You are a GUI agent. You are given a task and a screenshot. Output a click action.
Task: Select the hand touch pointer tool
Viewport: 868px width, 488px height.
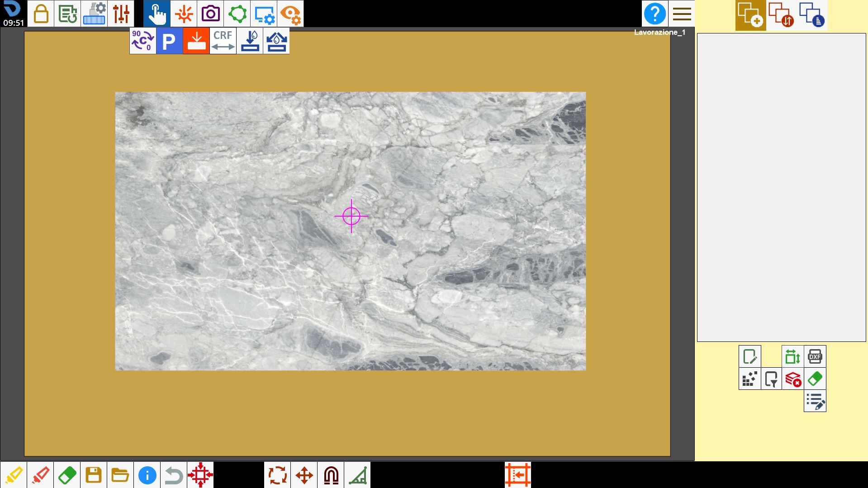tap(157, 14)
